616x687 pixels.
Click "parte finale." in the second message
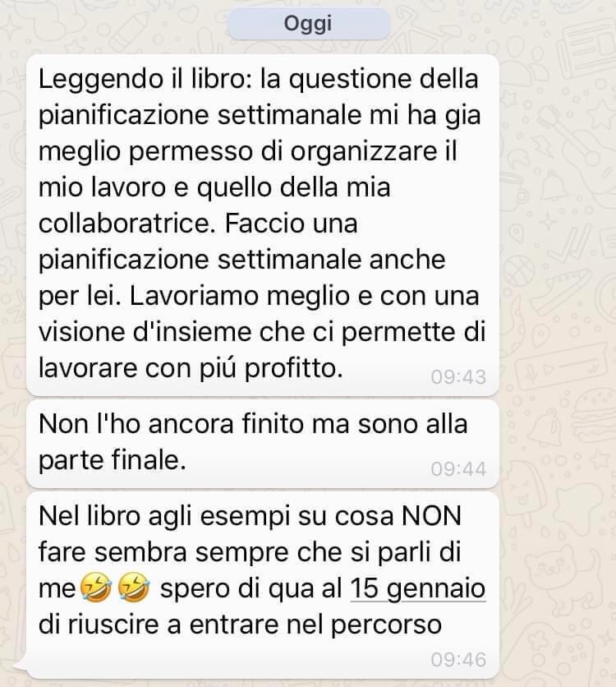112,461
